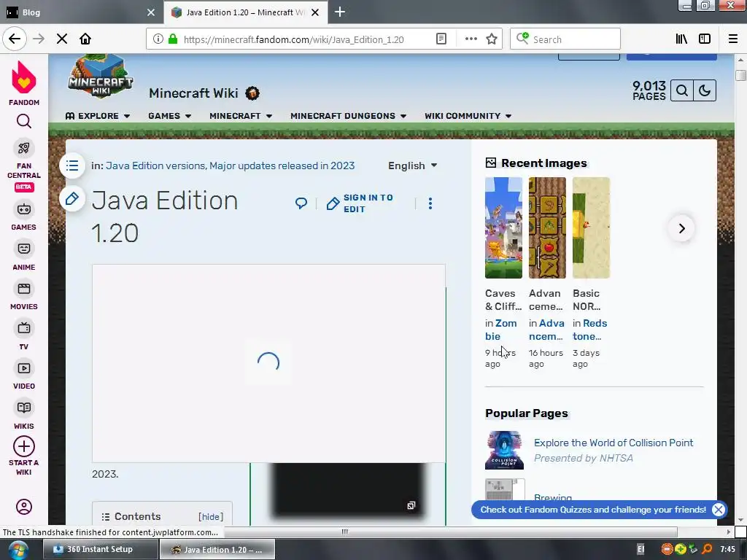Open Java Edition versions category link
747x560 pixels.
tap(155, 166)
